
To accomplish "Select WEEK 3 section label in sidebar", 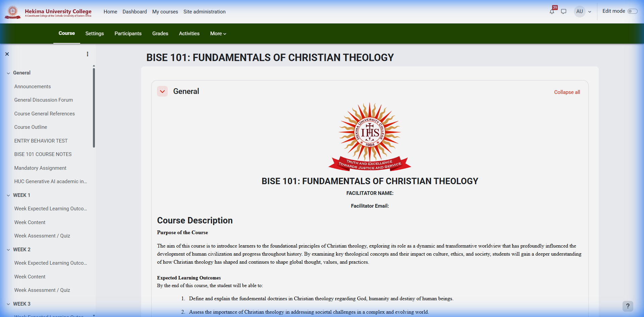I will 22,304.
